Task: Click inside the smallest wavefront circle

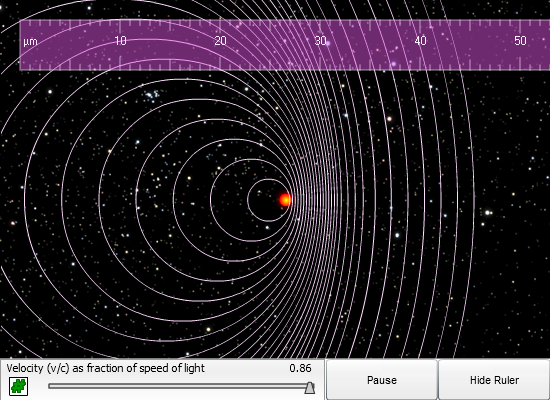Action: tap(264, 200)
